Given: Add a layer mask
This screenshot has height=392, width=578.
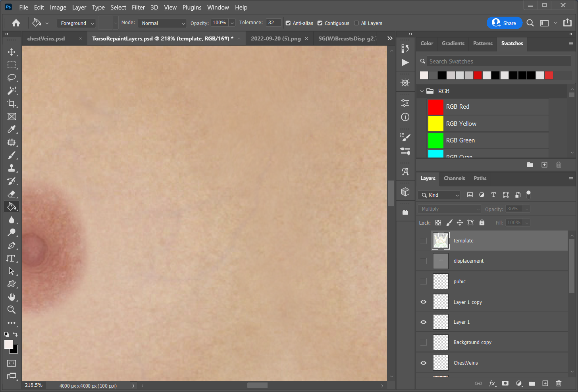Looking at the screenshot, I should 505,383.
